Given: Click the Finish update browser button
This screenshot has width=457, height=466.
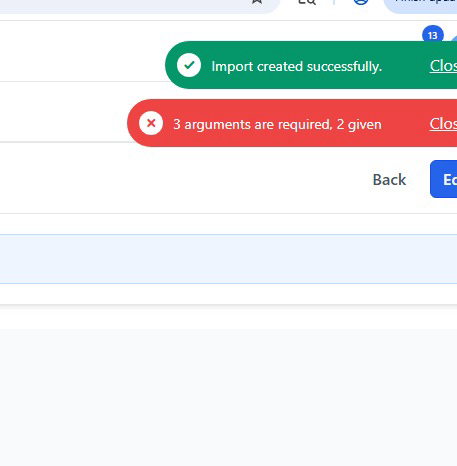Looking at the screenshot, I should (x=421, y=5).
